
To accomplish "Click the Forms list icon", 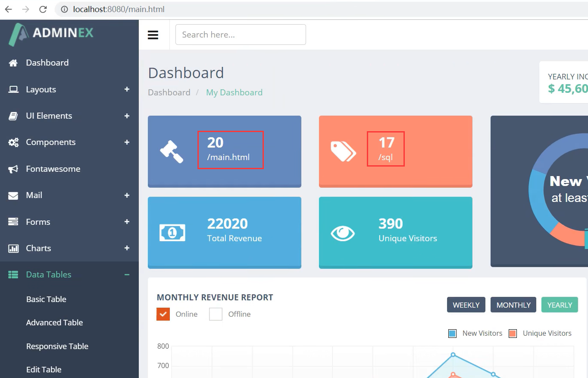I will pyautogui.click(x=13, y=222).
